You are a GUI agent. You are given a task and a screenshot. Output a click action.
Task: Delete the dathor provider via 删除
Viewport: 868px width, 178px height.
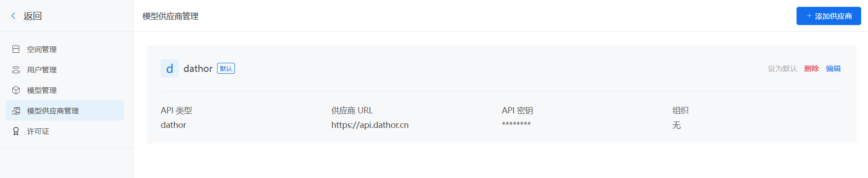pyautogui.click(x=812, y=68)
